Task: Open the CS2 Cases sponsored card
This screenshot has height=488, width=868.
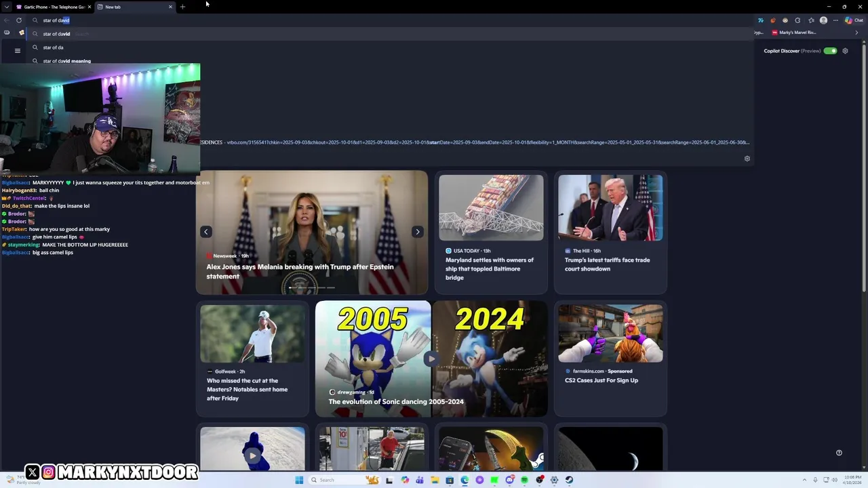Action: tap(610, 359)
